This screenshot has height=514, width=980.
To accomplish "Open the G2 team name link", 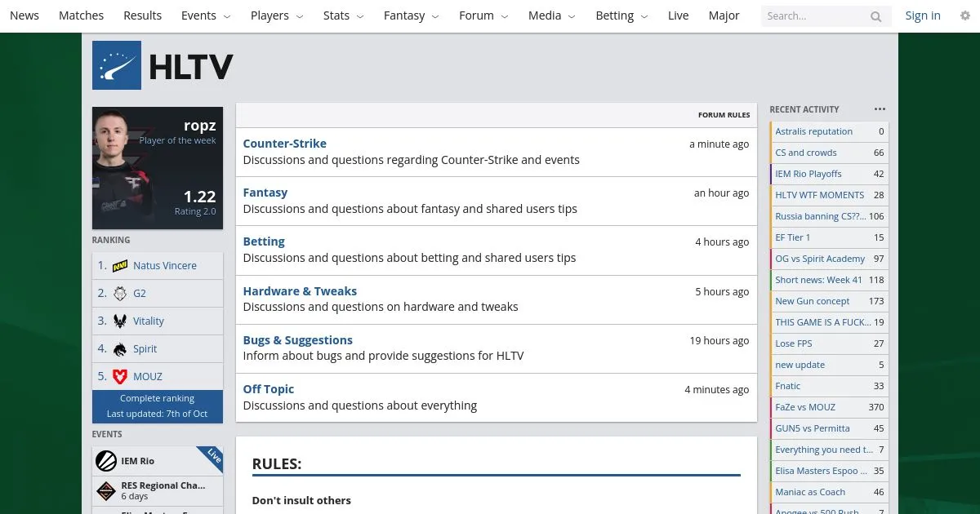I will coord(140,294).
